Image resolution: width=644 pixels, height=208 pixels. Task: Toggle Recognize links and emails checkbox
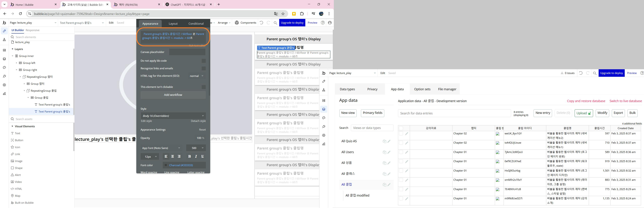tap(203, 68)
